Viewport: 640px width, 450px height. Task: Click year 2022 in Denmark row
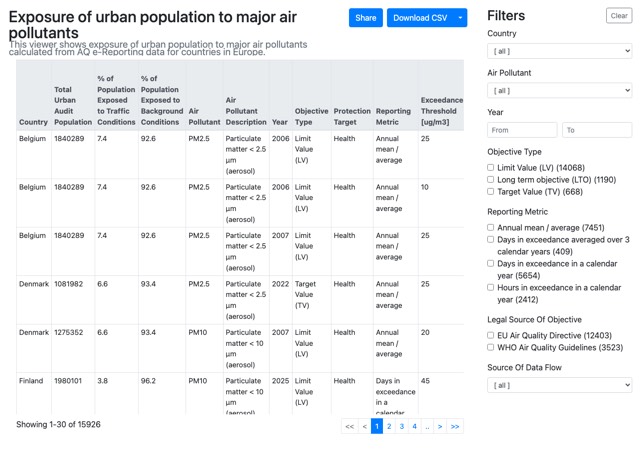click(280, 284)
